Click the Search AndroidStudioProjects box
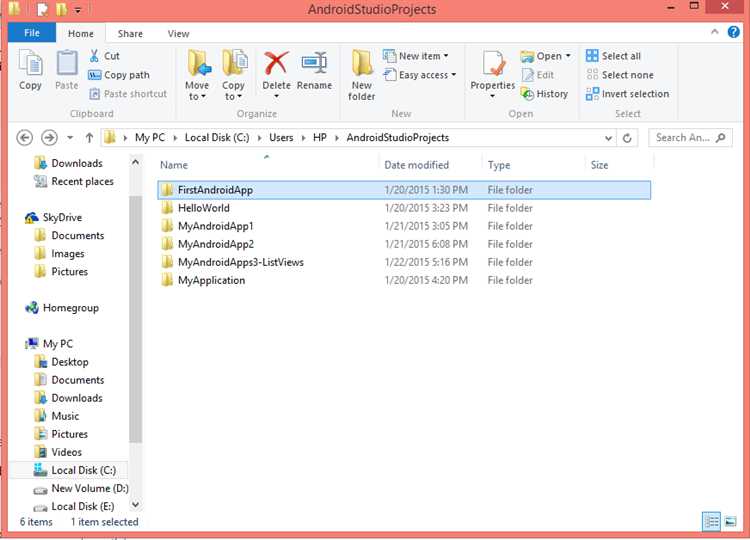Viewport: 750px width, 540px height. pyautogui.click(x=690, y=138)
